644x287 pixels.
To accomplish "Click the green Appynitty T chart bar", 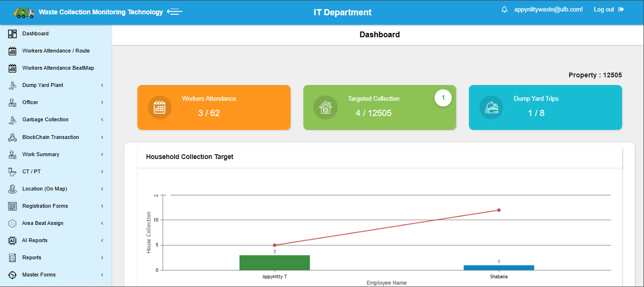I will (274, 263).
